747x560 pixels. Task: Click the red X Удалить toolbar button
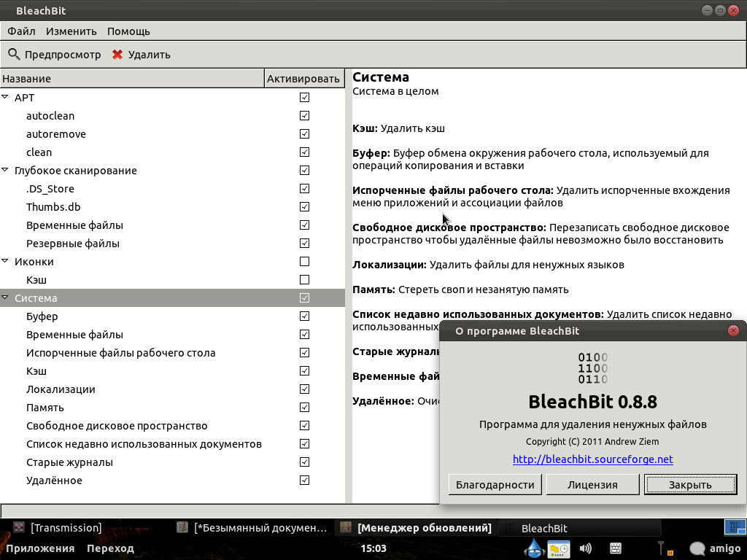pos(141,55)
